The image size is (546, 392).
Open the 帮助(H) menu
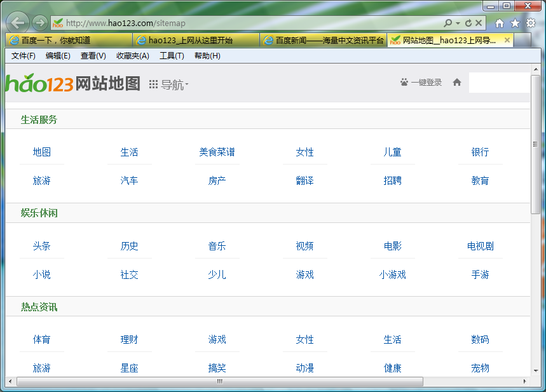[x=207, y=56]
